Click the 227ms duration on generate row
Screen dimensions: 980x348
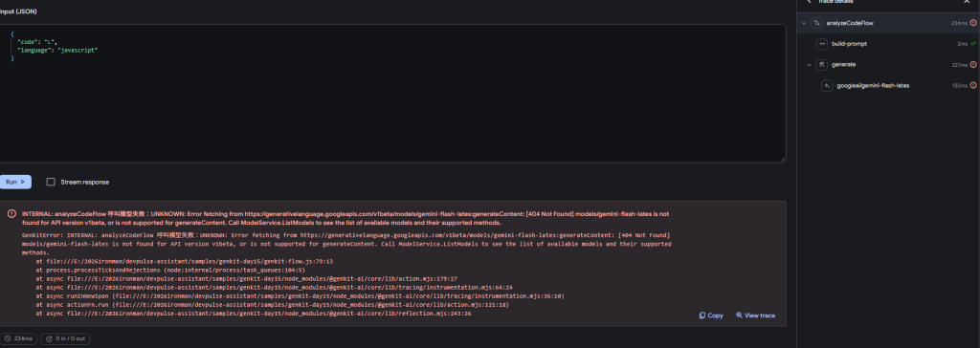point(959,64)
